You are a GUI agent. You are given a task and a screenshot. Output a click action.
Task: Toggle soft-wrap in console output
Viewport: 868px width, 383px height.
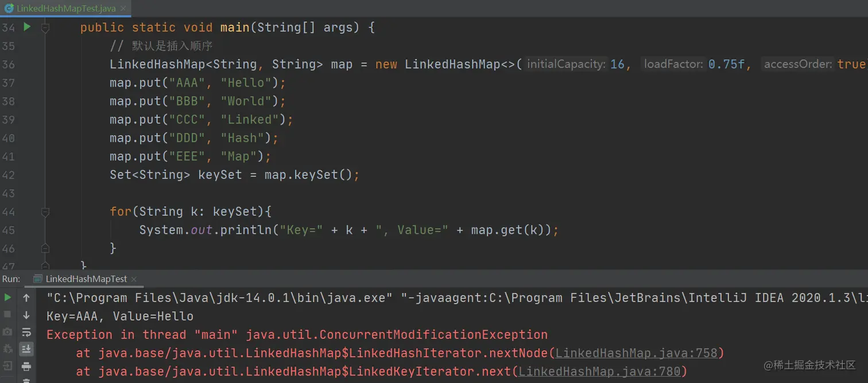pos(26,332)
